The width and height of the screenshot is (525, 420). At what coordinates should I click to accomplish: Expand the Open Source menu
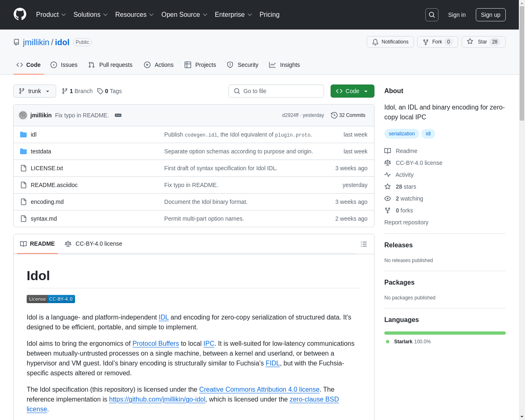185,15
